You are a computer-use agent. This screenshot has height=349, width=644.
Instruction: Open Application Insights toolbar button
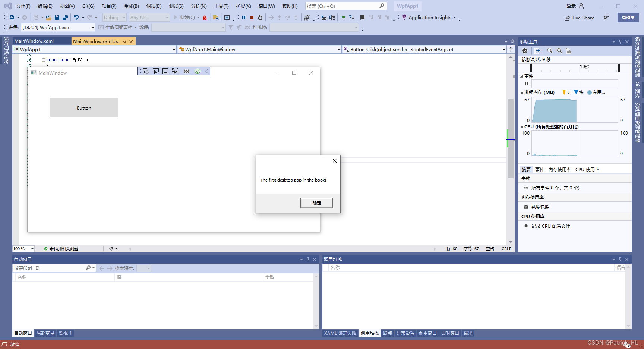coord(429,18)
